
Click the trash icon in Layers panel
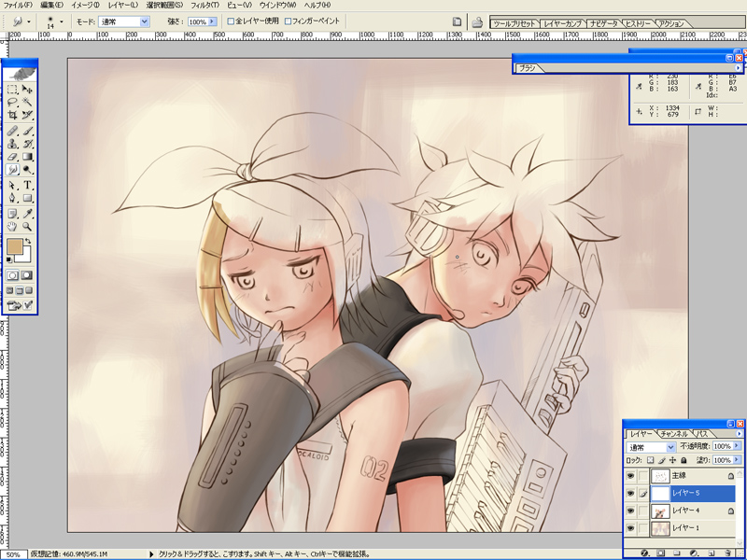pos(727,553)
